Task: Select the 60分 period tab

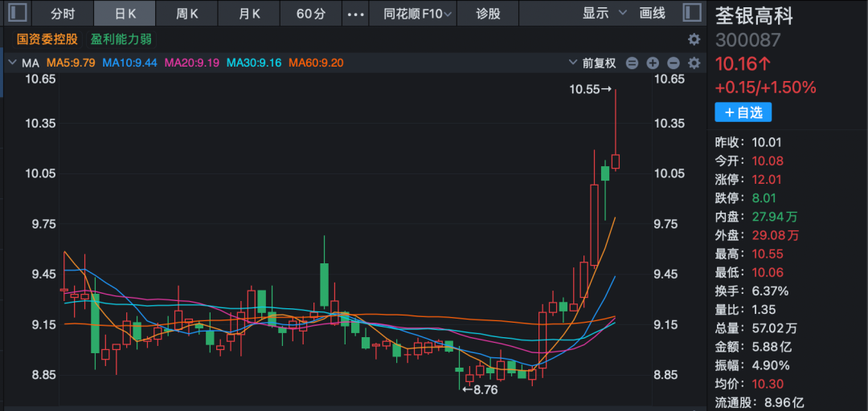Action: click(310, 14)
